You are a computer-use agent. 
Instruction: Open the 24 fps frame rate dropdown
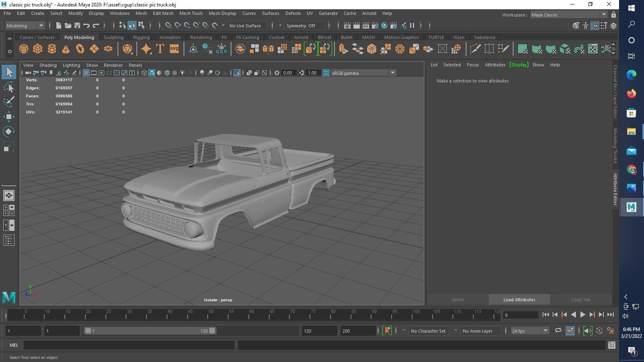(x=530, y=331)
